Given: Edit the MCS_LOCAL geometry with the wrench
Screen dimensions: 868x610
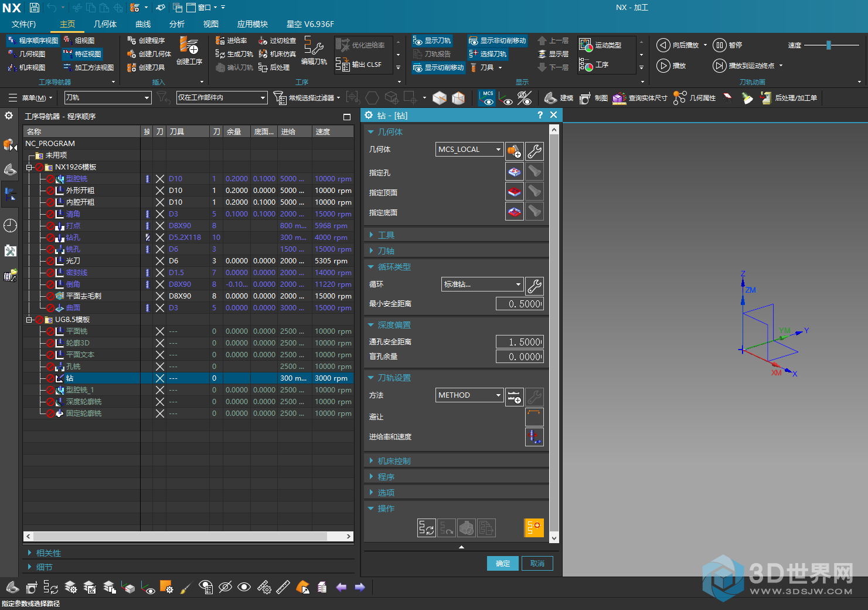Looking at the screenshot, I should [x=535, y=151].
